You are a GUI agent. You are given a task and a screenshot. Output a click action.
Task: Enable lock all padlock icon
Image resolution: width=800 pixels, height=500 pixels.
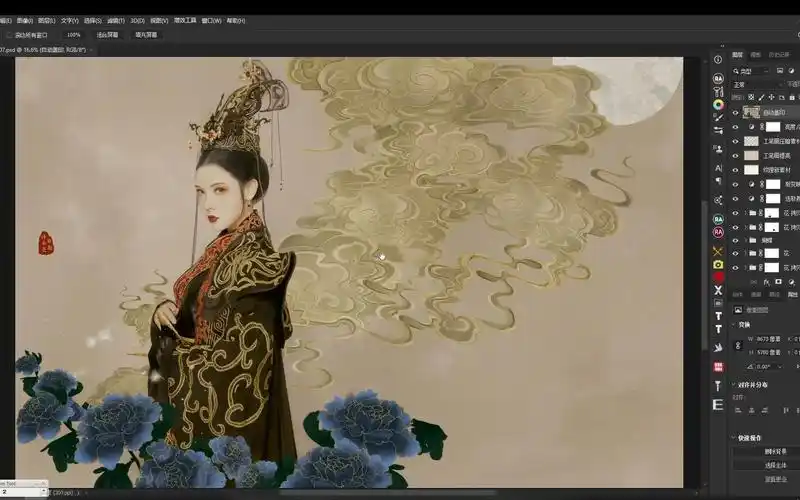click(x=792, y=97)
